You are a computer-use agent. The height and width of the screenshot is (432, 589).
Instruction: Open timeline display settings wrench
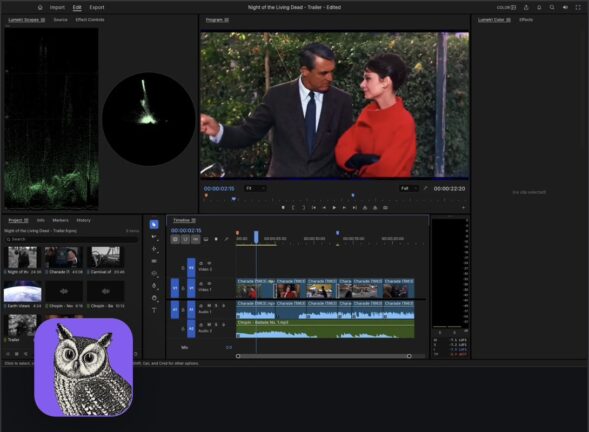226,239
